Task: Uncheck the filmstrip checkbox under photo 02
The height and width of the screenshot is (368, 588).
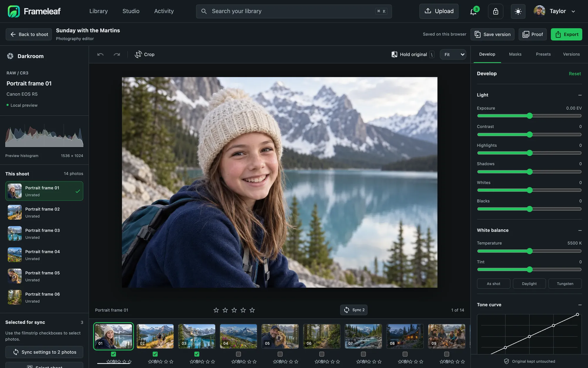Action: click(x=155, y=354)
